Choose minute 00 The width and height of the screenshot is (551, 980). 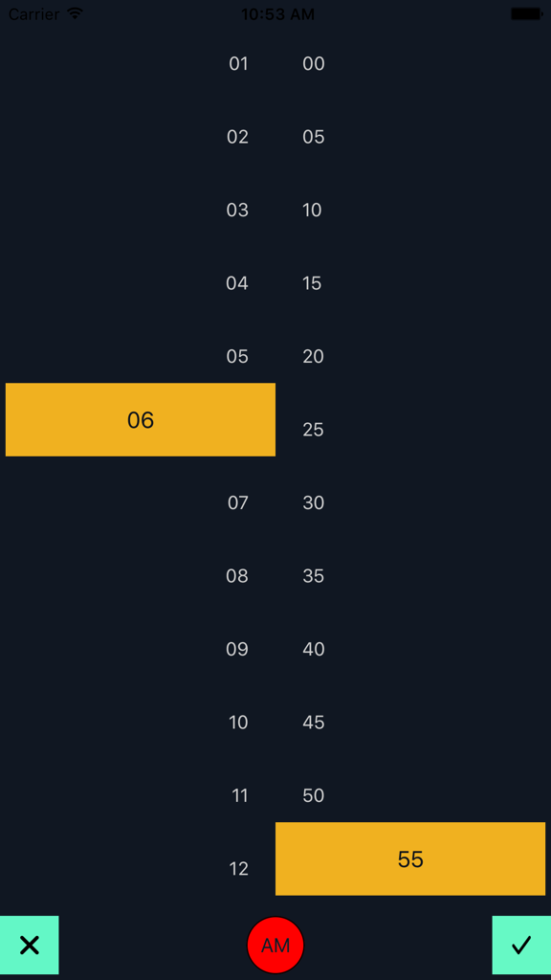click(313, 64)
